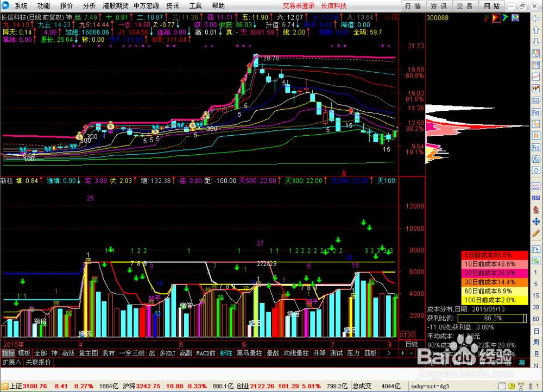Open the 系统 menu

click(21, 5)
